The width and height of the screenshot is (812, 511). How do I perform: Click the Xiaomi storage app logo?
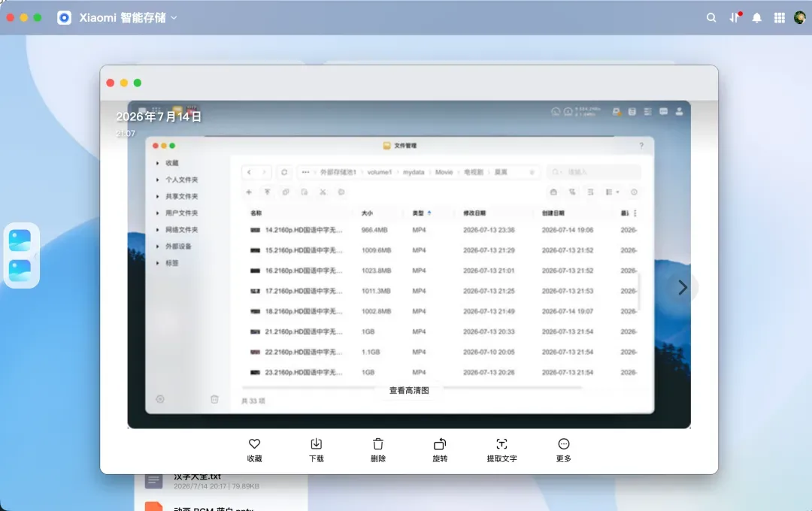(x=64, y=17)
